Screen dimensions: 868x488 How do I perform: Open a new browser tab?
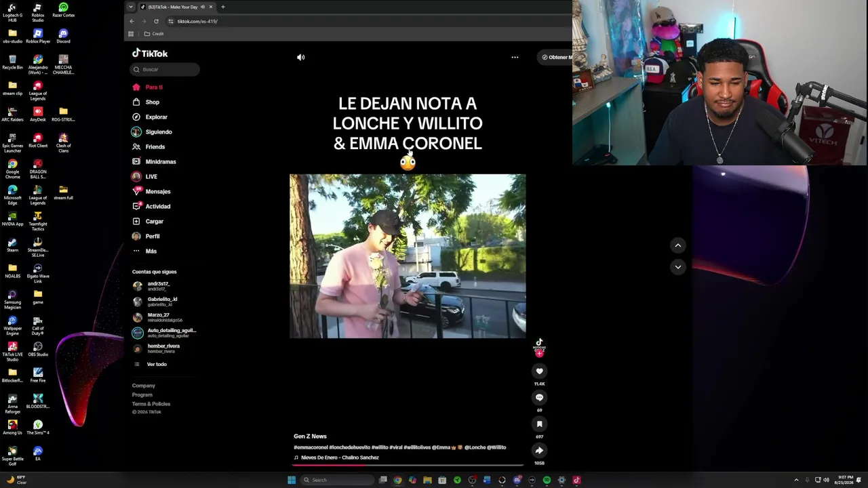tap(222, 7)
